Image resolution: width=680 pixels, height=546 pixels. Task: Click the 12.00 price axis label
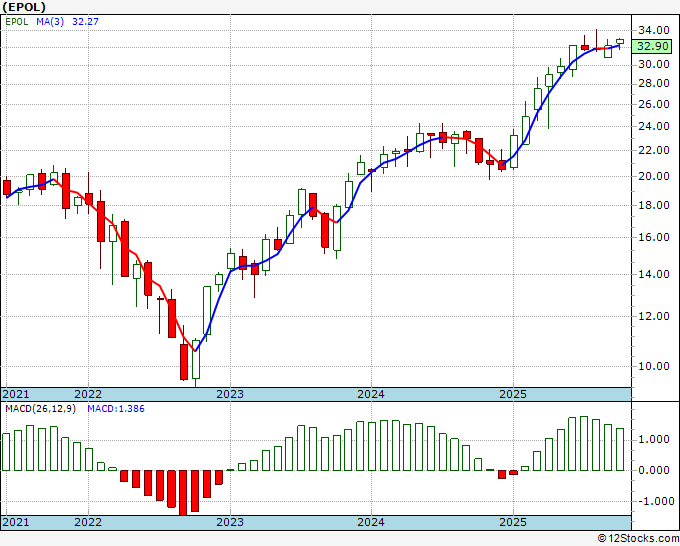click(654, 316)
